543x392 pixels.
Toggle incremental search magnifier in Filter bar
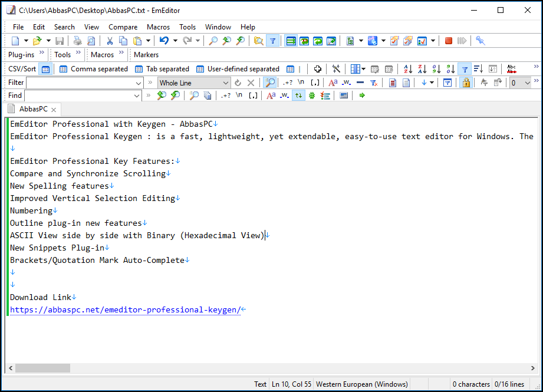(x=270, y=83)
